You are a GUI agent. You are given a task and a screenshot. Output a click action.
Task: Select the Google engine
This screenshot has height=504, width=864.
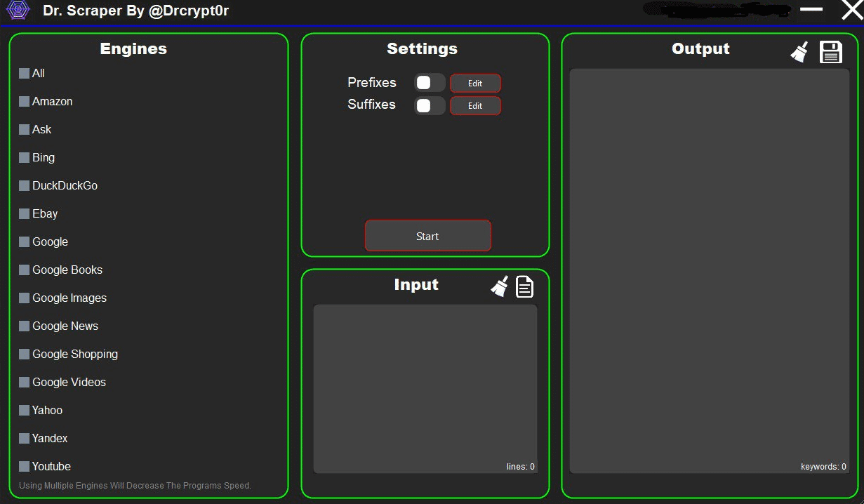(22, 241)
